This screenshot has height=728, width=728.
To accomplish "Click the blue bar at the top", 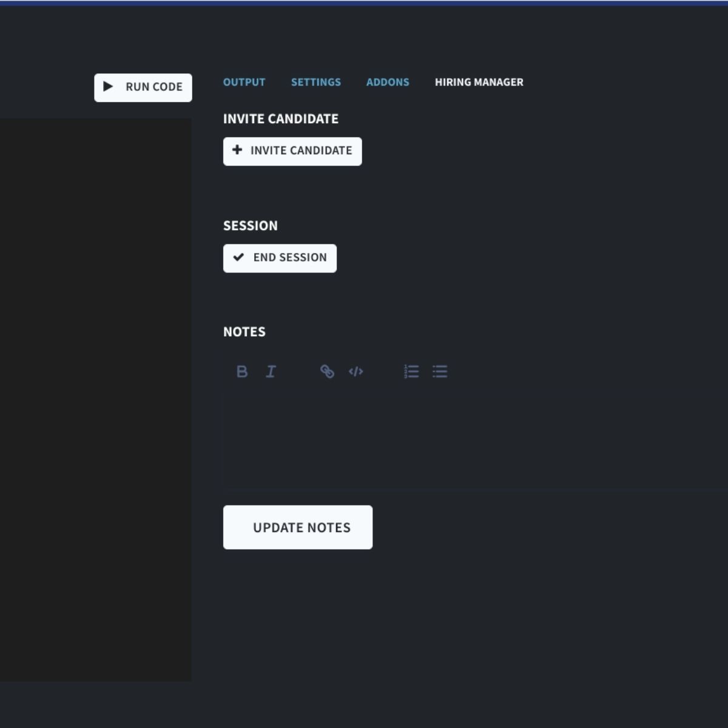I will (x=364, y=2).
